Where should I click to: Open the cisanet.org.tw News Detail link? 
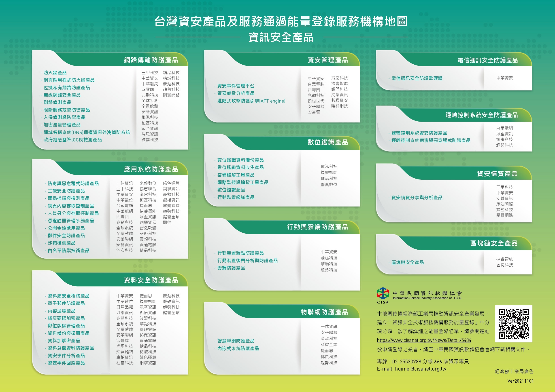(424, 340)
